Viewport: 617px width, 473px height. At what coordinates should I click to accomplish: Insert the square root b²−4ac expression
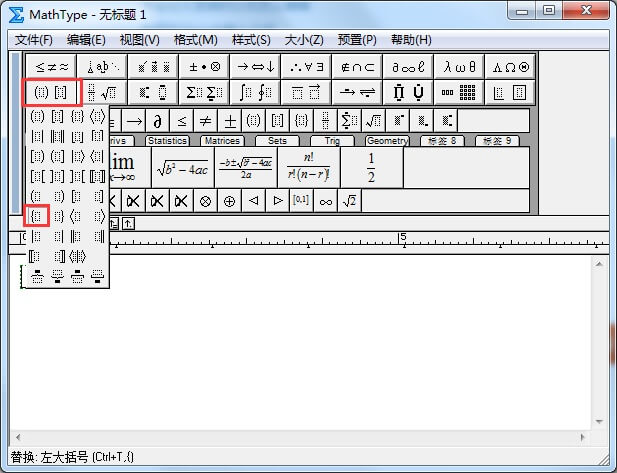[x=181, y=167]
